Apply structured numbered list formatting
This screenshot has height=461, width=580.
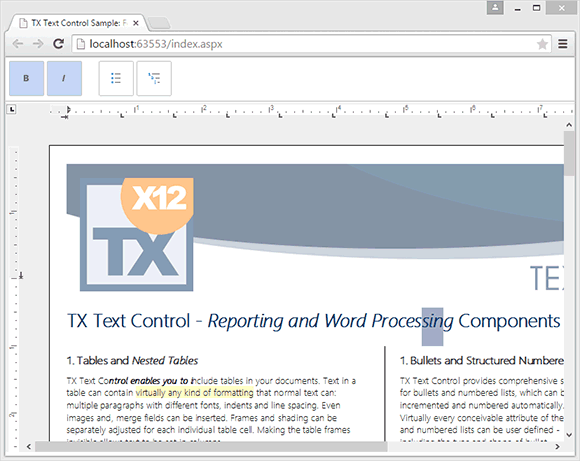pos(154,78)
